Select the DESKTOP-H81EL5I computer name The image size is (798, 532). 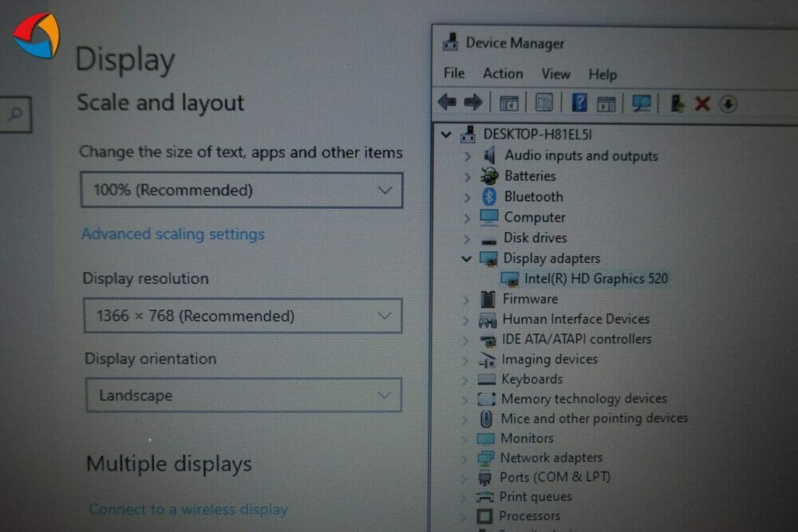coord(537,134)
